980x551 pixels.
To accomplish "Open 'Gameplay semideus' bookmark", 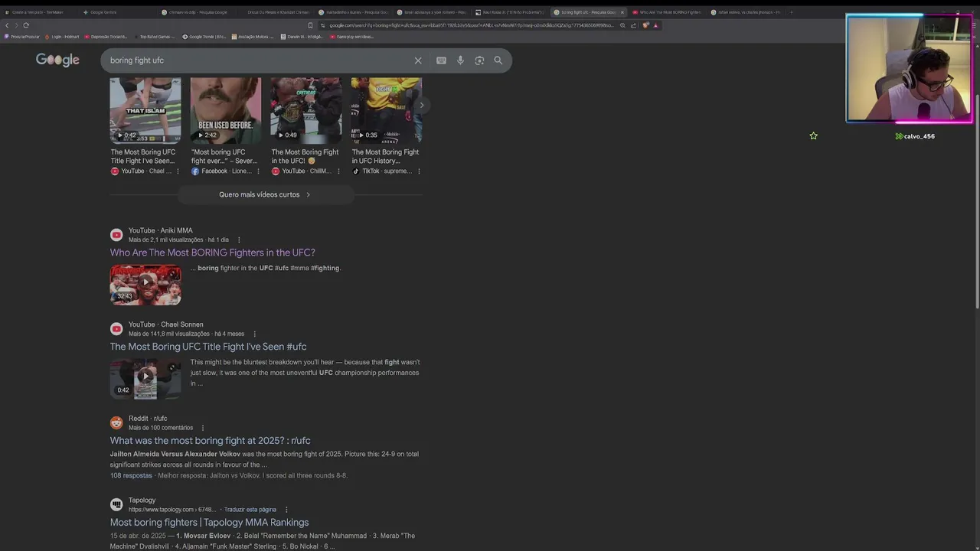I will coord(351,37).
